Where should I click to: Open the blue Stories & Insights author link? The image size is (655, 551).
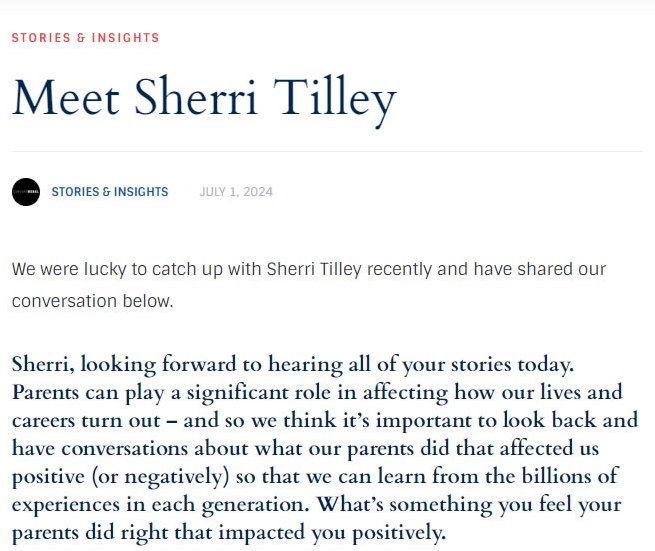click(x=110, y=192)
